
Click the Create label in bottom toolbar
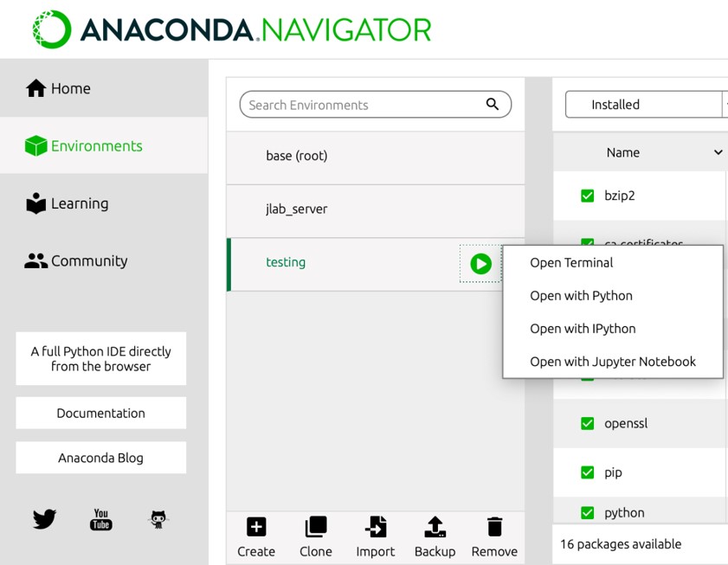[x=256, y=551]
